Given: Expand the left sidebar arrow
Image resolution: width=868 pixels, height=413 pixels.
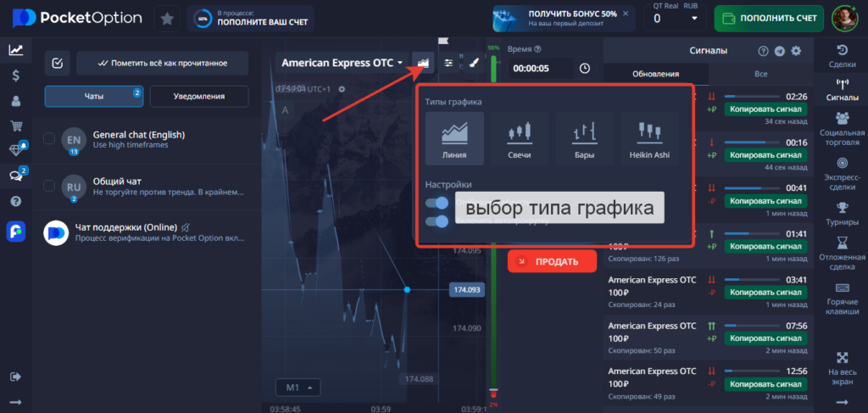Looking at the screenshot, I should pyautogui.click(x=15, y=403).
